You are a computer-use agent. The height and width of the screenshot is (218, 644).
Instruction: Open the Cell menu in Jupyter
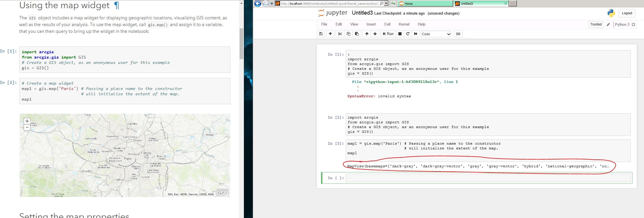pos(387,24)
